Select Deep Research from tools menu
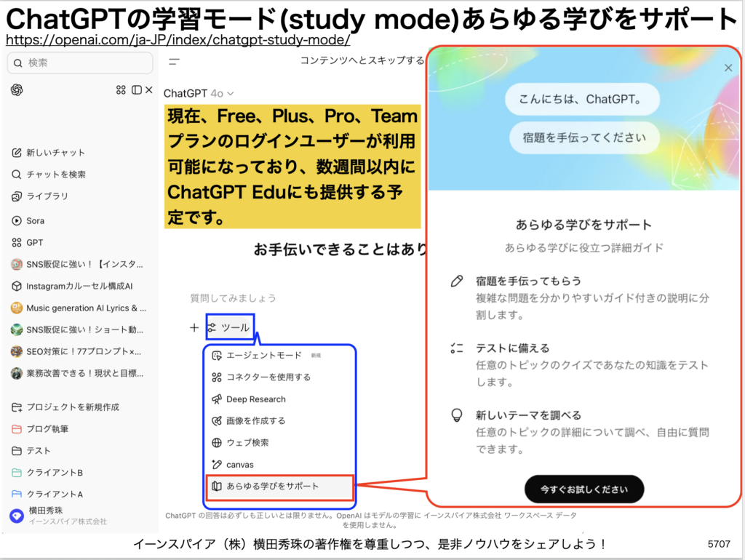745x560 pixels. (x=249, y=399)
